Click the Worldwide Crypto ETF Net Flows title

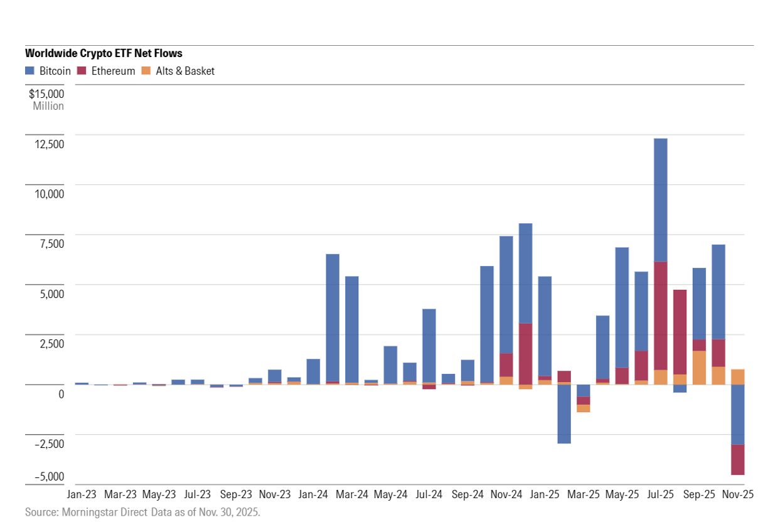click(x=104, y=54)
